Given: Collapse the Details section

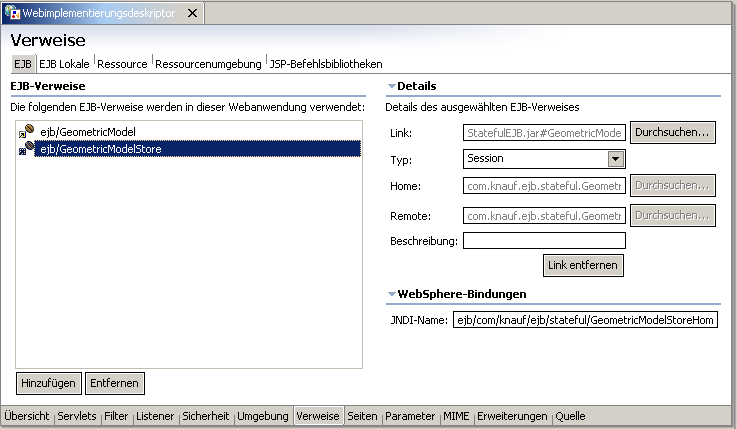Looking at the screenshot, I should pos(391,86).
